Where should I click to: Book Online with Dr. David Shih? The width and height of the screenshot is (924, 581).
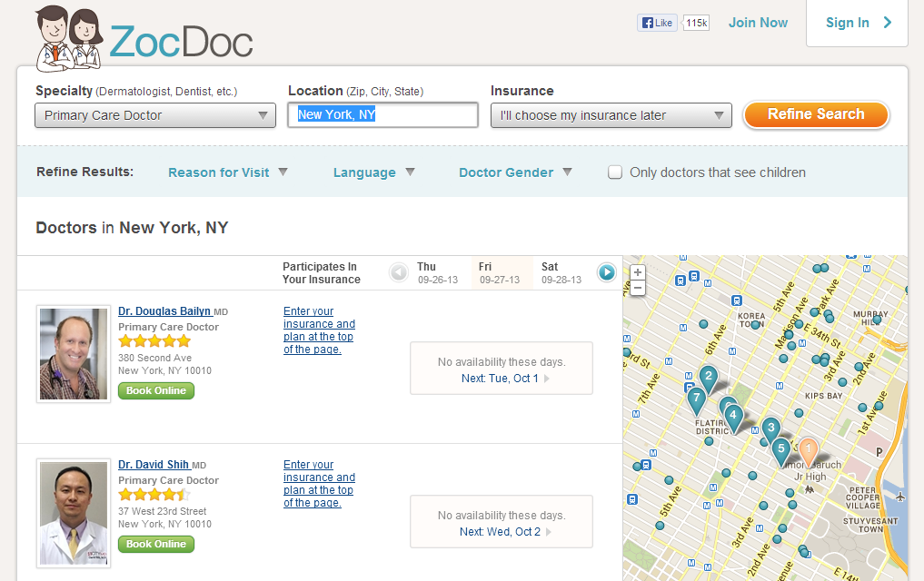tap(156, 545)
